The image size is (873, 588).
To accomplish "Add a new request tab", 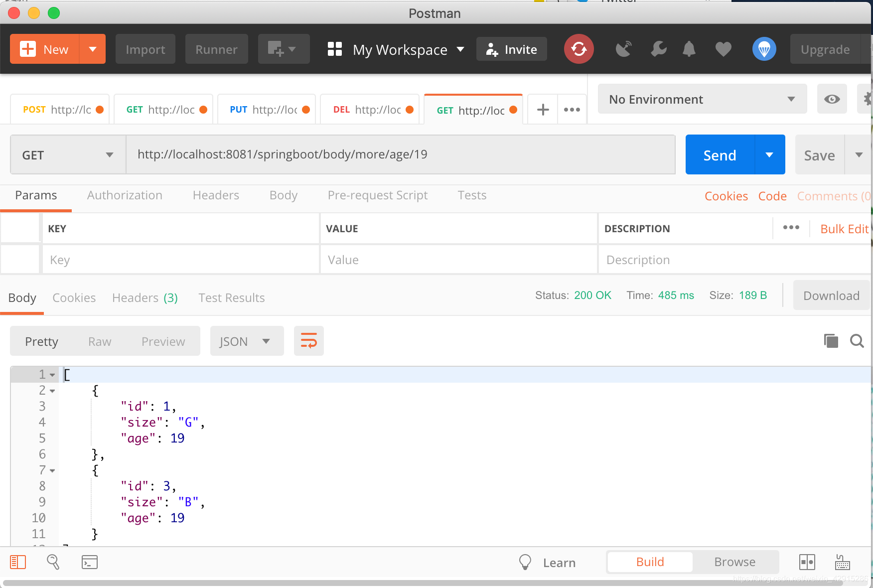I will pos(543,110).
